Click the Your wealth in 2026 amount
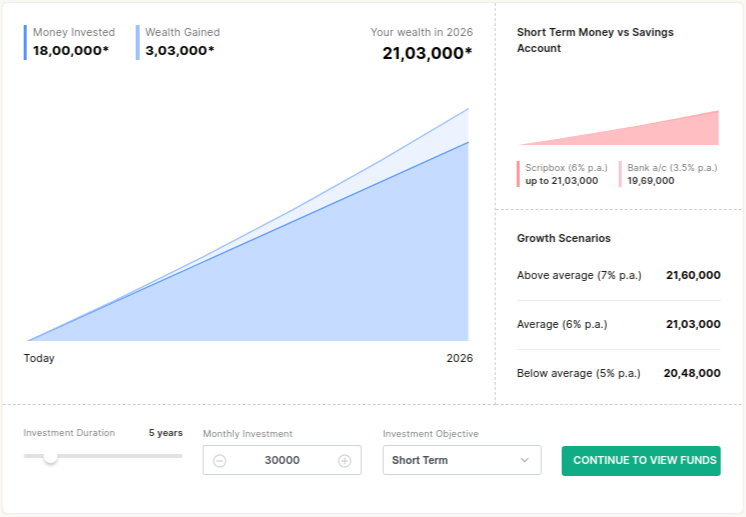This screenshot has height=517, width=746. point(427,54)
